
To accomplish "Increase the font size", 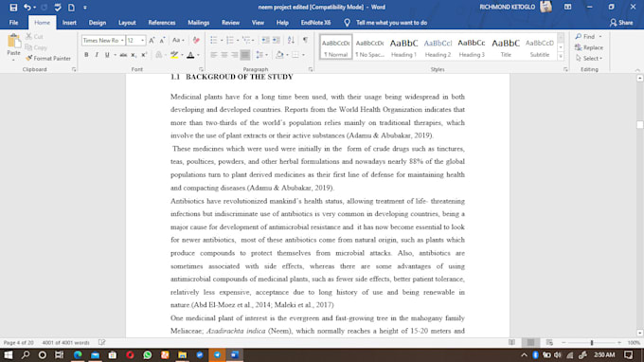I will (152, 40).
